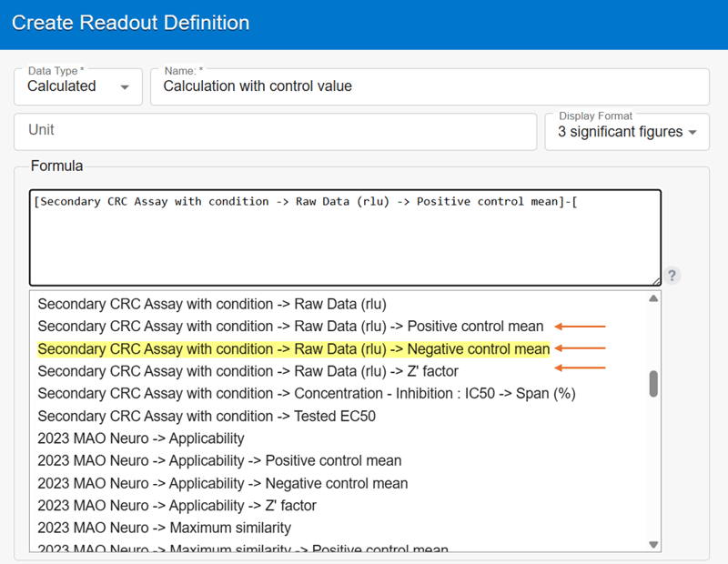Viewport: 728px width, 564px height.
Task: Select Secondary CRC Raw Data Positive control mean
Action: (x=290, y=327)
